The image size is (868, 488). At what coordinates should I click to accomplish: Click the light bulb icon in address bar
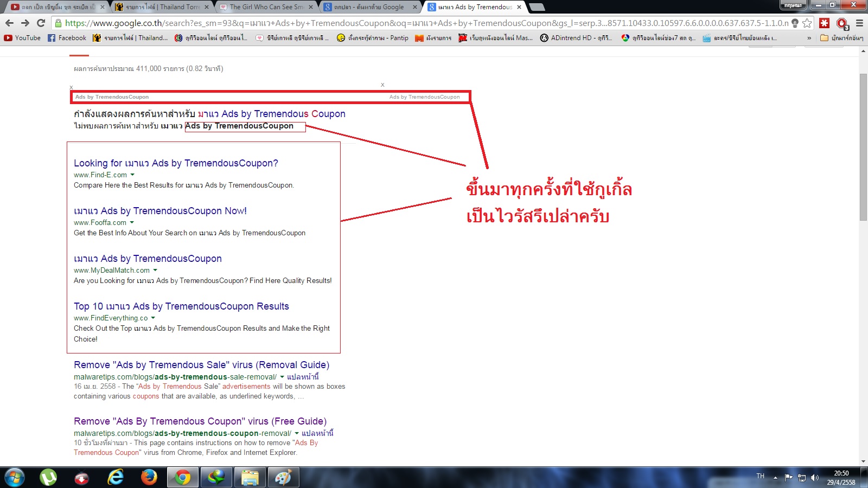pyautogui.click(x=795, y=23)
